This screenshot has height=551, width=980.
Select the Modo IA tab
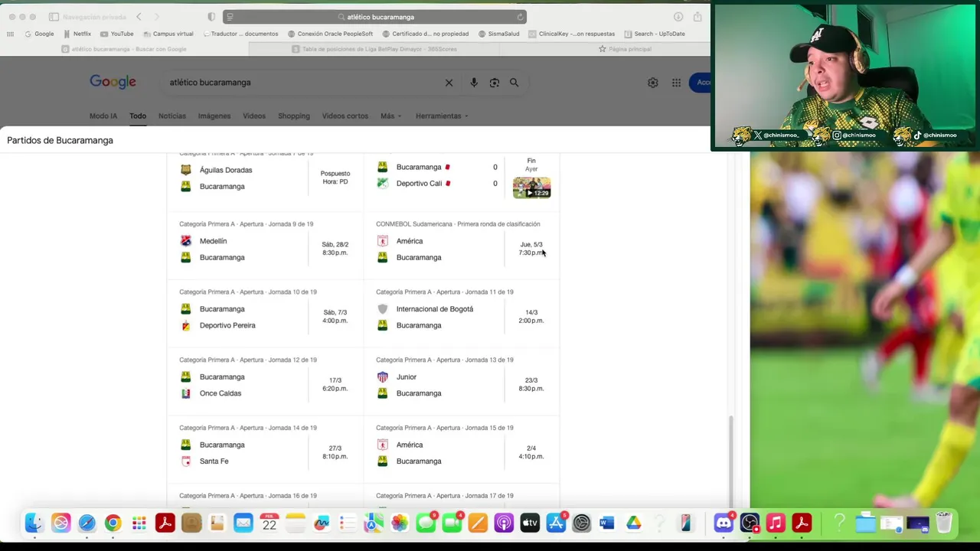coord(103,116)
